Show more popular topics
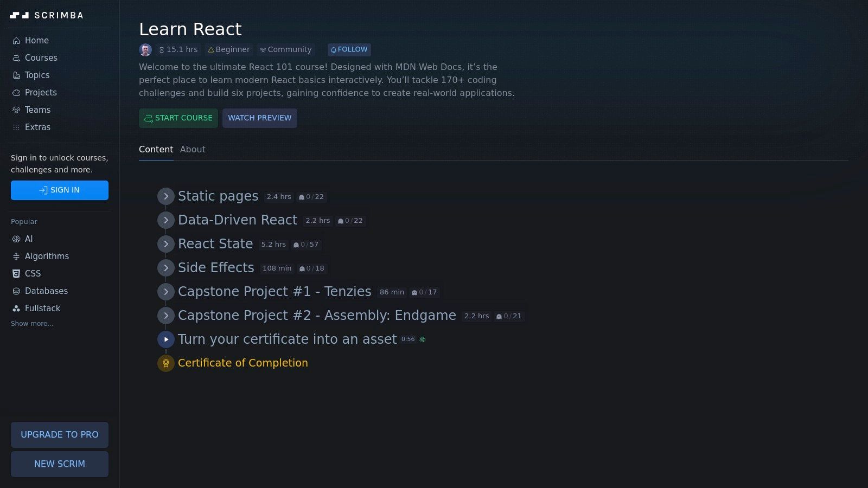 tap(32, 324)
